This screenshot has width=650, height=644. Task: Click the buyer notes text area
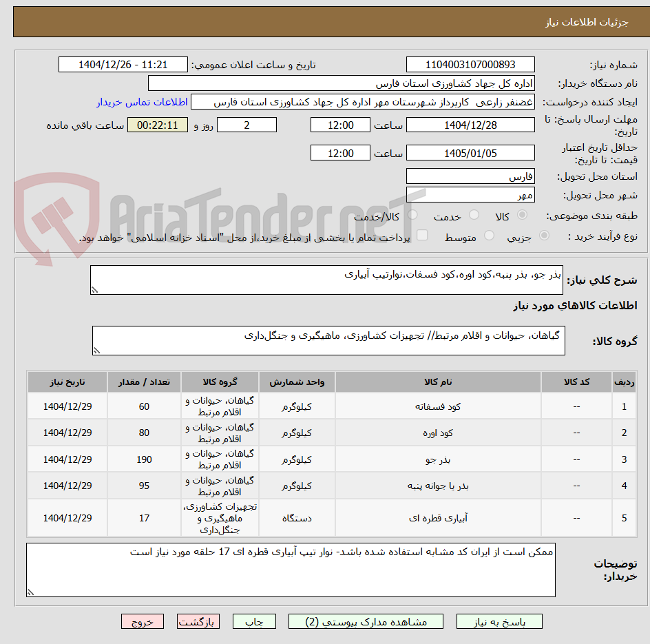(x=291, y=570)
